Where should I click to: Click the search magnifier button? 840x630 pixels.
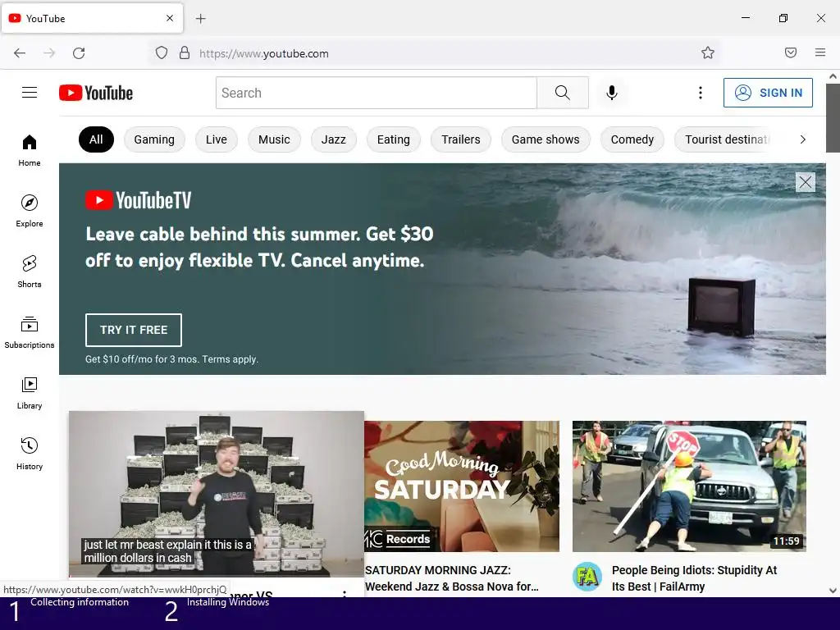(x=563, y=93)
